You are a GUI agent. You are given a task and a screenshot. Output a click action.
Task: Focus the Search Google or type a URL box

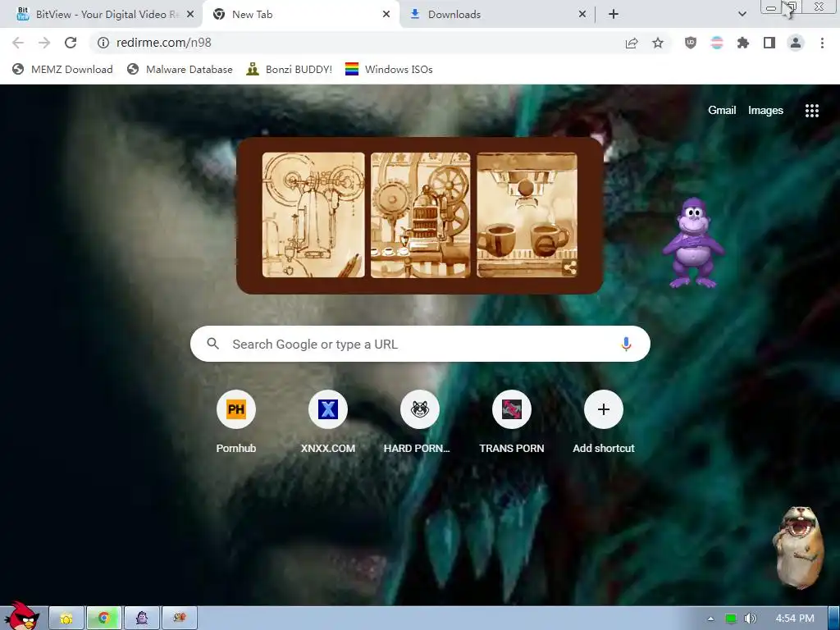(x=420, y=344)
